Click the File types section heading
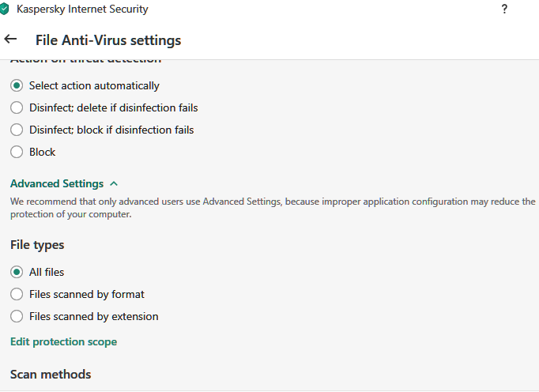This screenshot has height=392, width=539. pyautogui.click(x=37, y=245)
